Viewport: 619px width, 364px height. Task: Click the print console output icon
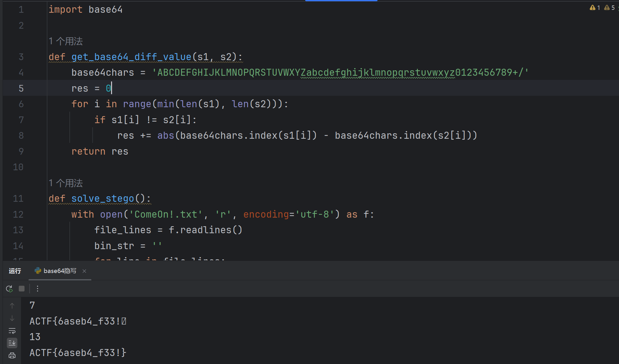point(12,355)
